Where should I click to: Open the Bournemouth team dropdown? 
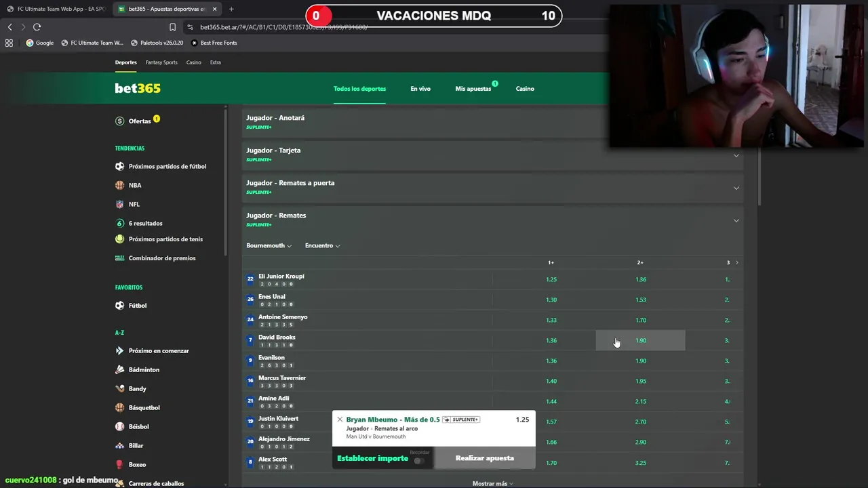(x=269, y=245)
